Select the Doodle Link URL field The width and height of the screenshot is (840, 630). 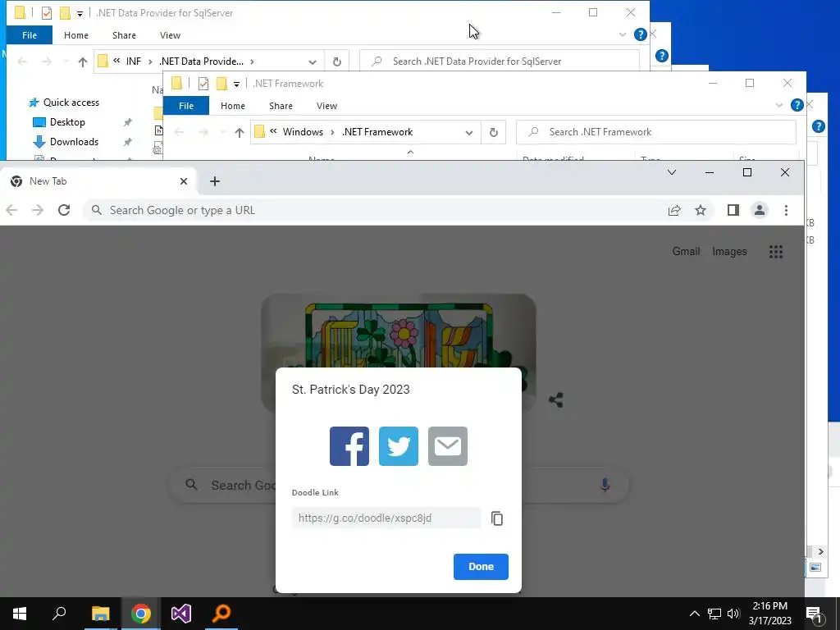click(x=386, y=518)
